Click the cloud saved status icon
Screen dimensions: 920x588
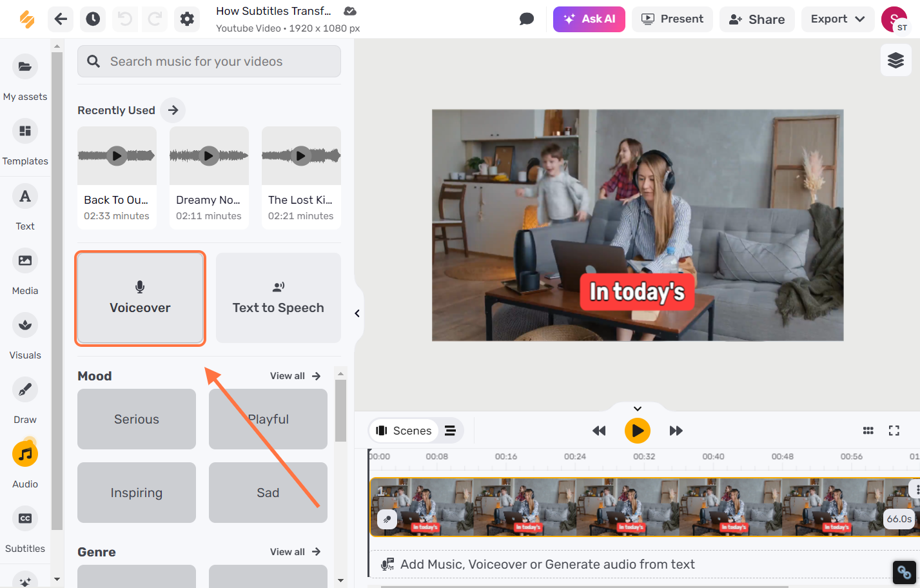point(350,11)
